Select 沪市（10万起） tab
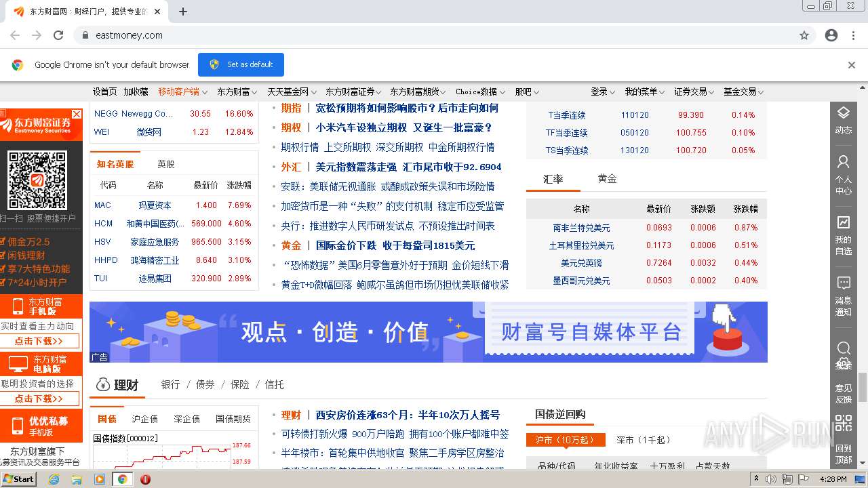 (x=565, y=440)
